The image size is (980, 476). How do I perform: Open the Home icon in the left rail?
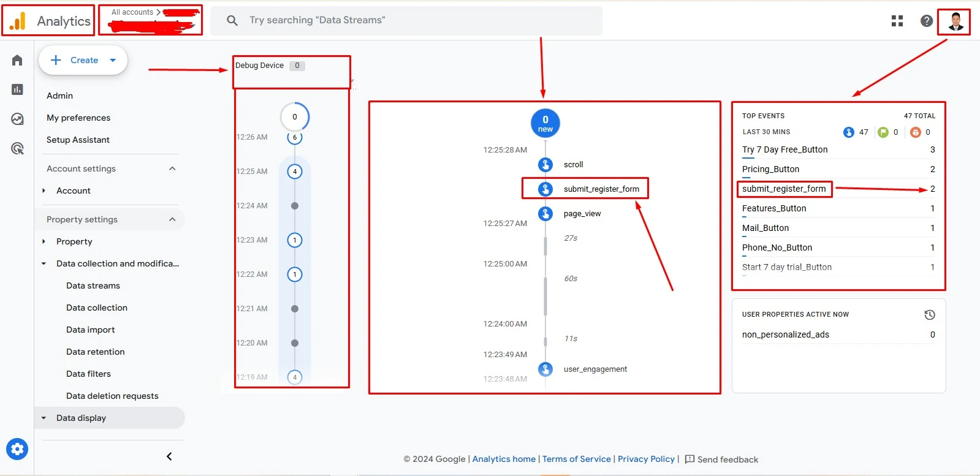17,60
